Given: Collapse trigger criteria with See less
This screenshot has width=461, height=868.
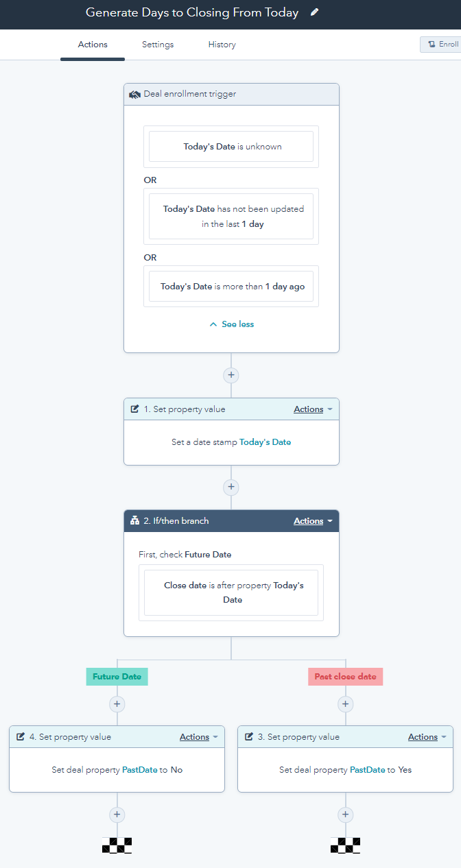Looking at the screenshot, I should tap(230, 324).
